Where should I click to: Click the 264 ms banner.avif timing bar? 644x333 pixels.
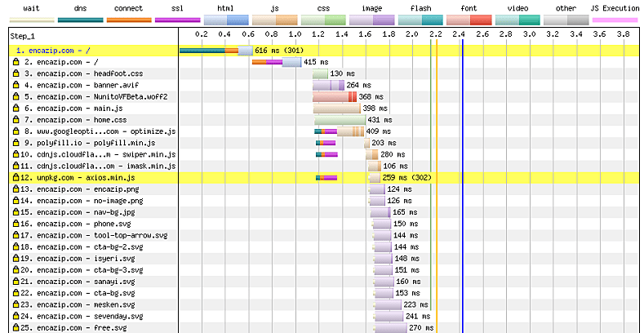[x=329, y=85]
